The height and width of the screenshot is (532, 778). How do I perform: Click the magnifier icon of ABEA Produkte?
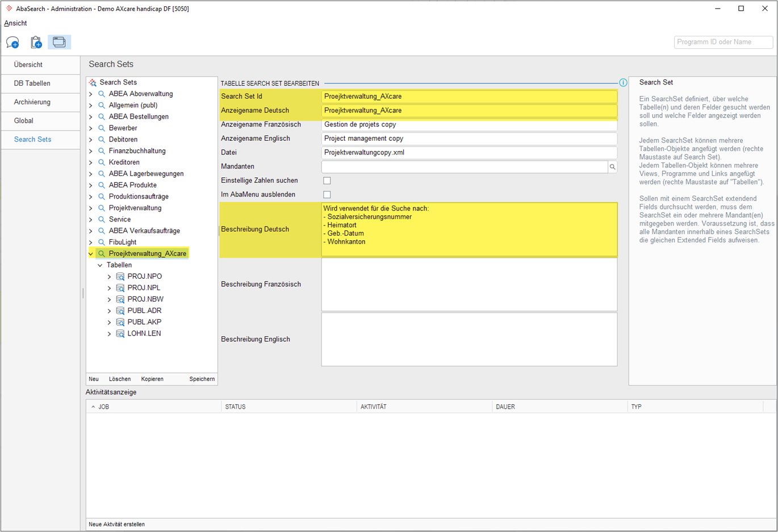pos(102,185)
